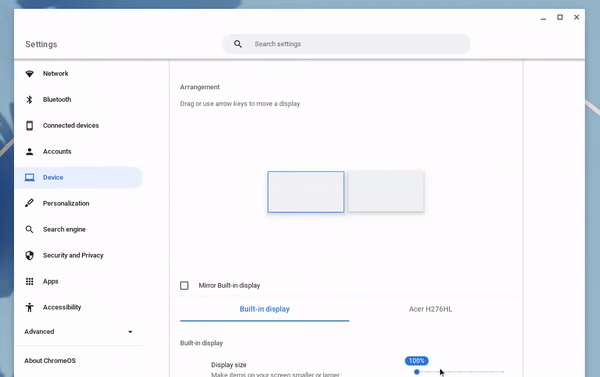This screenshot has height=377, width=600.
Task: Click the Search engine magnifier icon
Action: click(x=29, y=229)
